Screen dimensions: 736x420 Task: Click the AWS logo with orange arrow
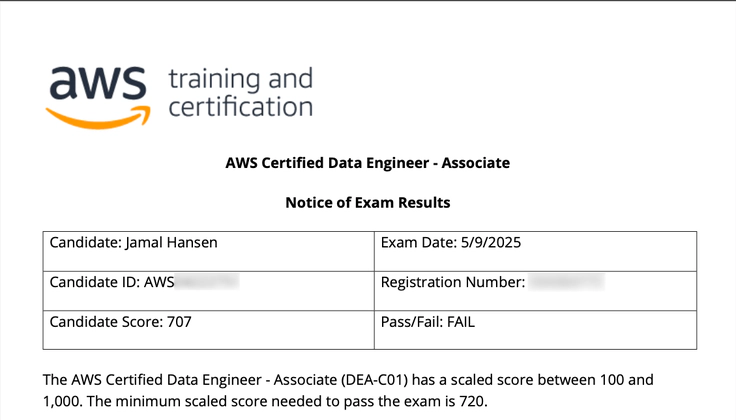[x=98, y=97]
